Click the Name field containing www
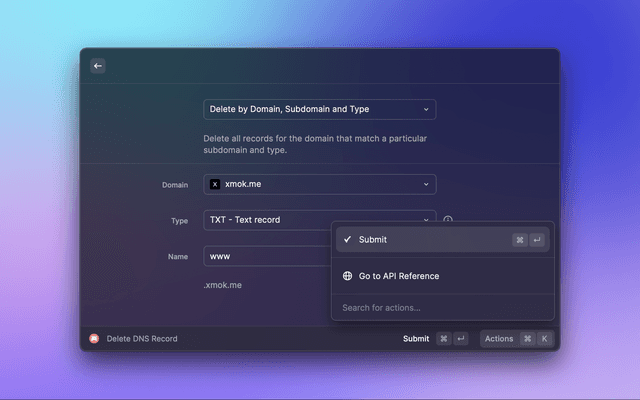This screenshot has height=400, width=640. [266, 257]
